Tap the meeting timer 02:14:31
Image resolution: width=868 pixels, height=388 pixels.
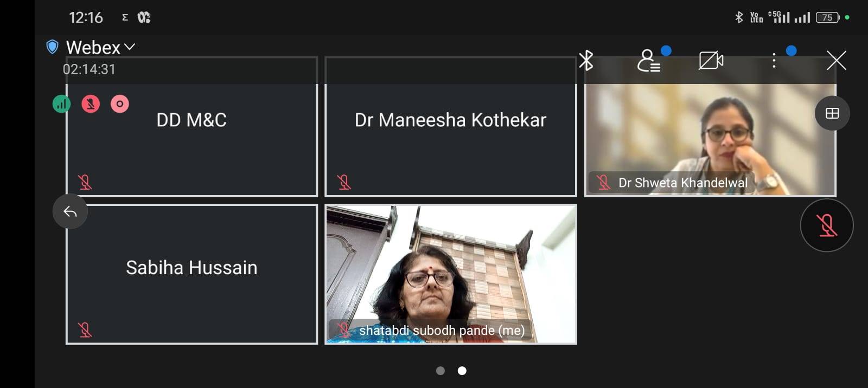click(89, 69)
